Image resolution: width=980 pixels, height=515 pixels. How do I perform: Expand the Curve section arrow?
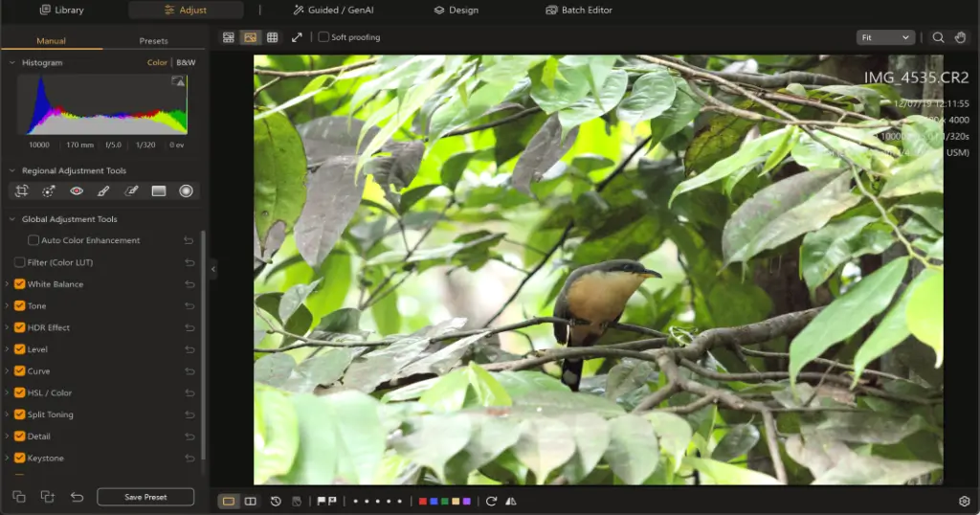click(7, 371)
